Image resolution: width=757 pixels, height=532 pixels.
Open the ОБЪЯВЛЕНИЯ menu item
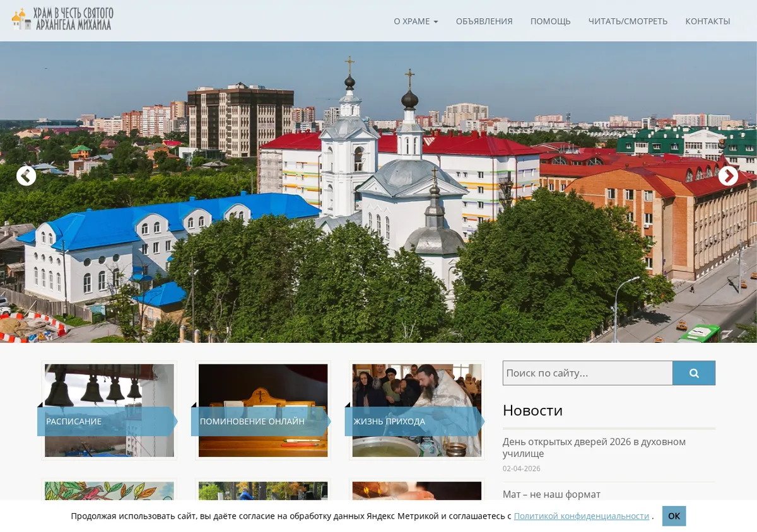(x=484, y=21)
